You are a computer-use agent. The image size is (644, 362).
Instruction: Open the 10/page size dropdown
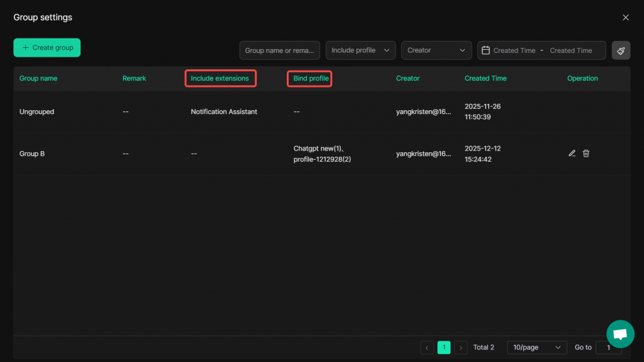tap(536, 348)
